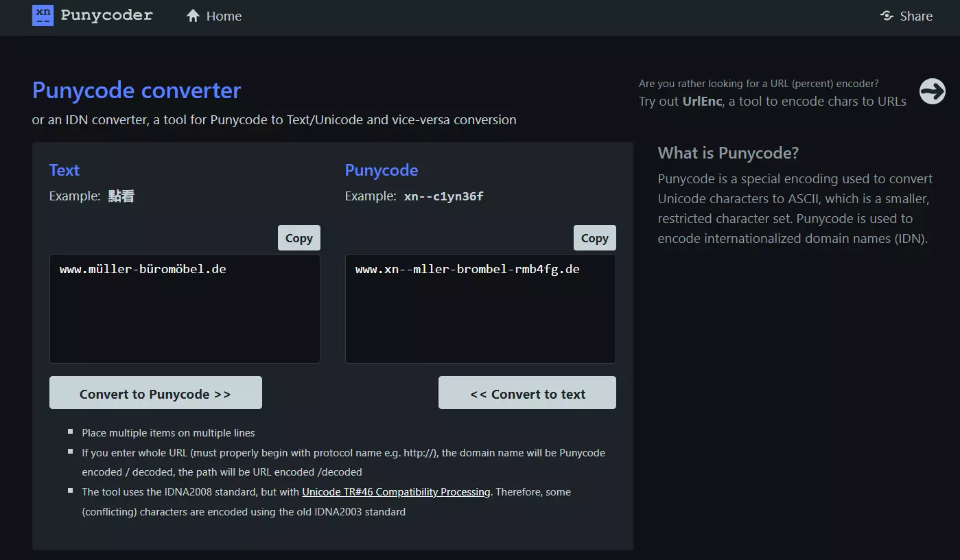Click the Punycode converter page heading
The height and width of the screenshot is (560, 960).
click(136, 90)
